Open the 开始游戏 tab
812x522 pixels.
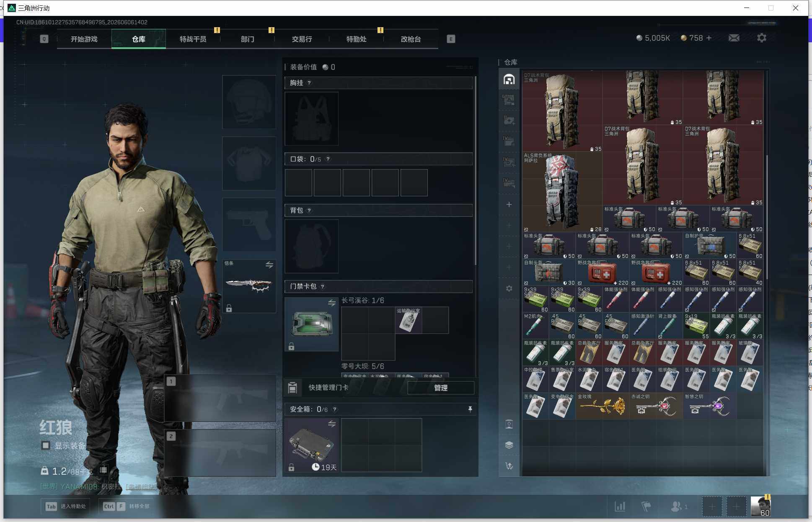(84, 39)
